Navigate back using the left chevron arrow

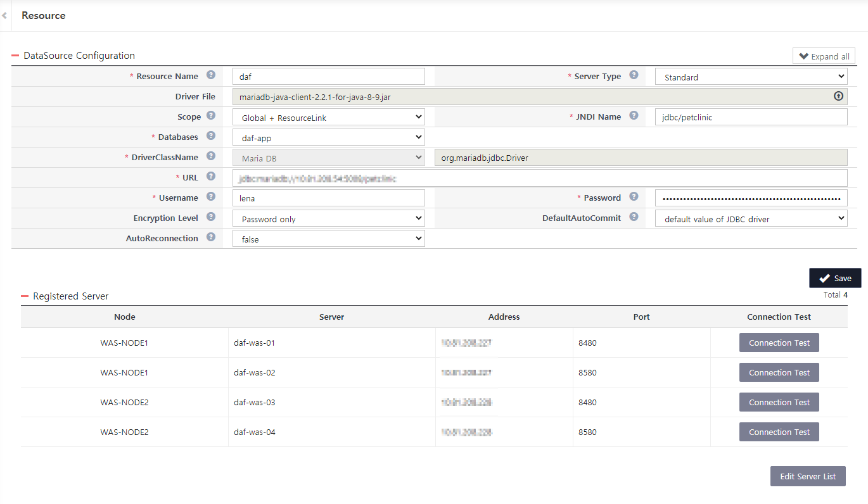[5, 15]
